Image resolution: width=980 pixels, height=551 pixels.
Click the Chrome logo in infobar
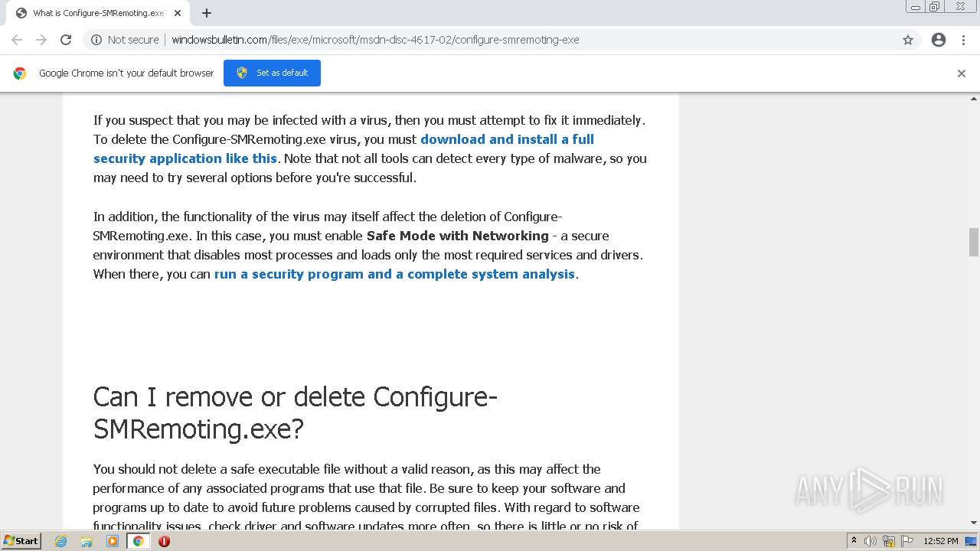click(x=20, y=73)
